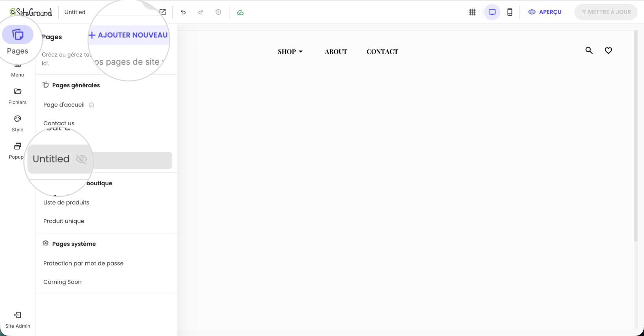Screen dimensions: 644x336
Task: Open the Fichiers sidebar section
Action: coord(18,96)
